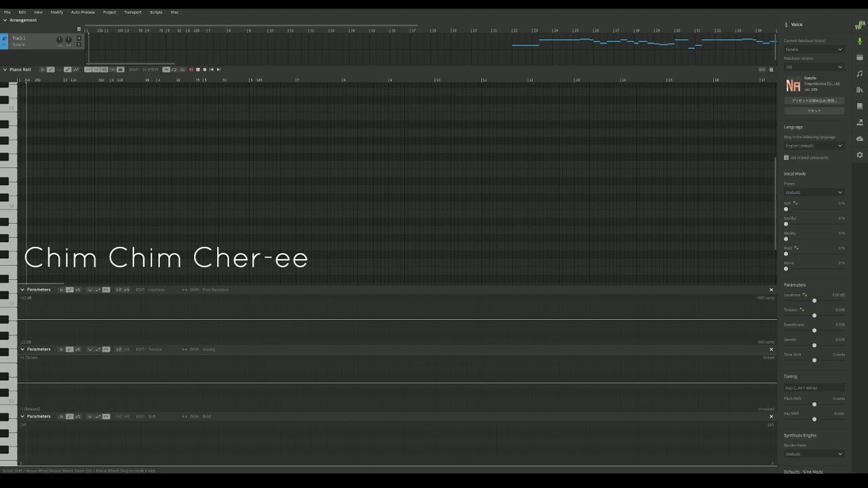Click DISP: Voicing parameter selector
868x488 pixels.
[203, 349]
